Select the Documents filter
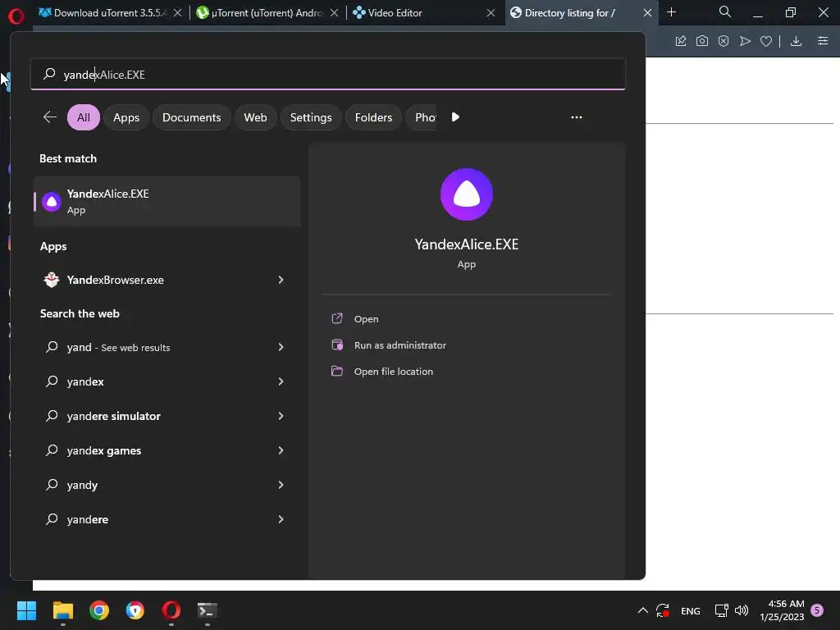Screen dimensions: 840x630 tap(192, 117)
